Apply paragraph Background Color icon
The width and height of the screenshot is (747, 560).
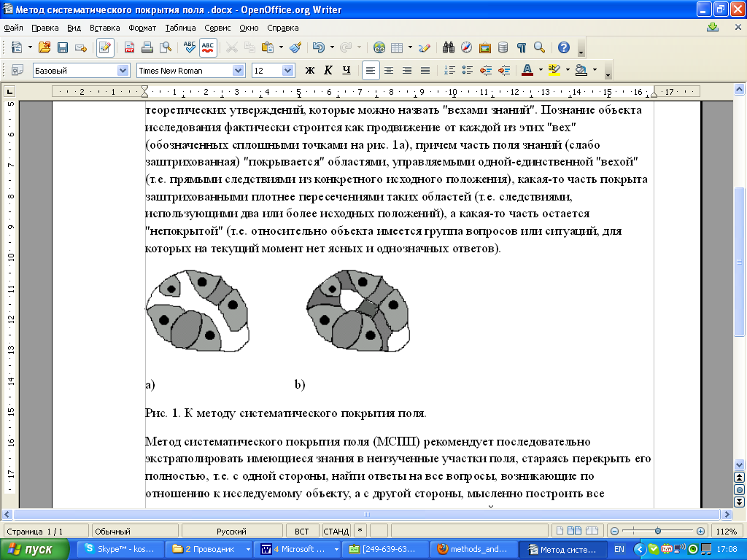(581, 71)
